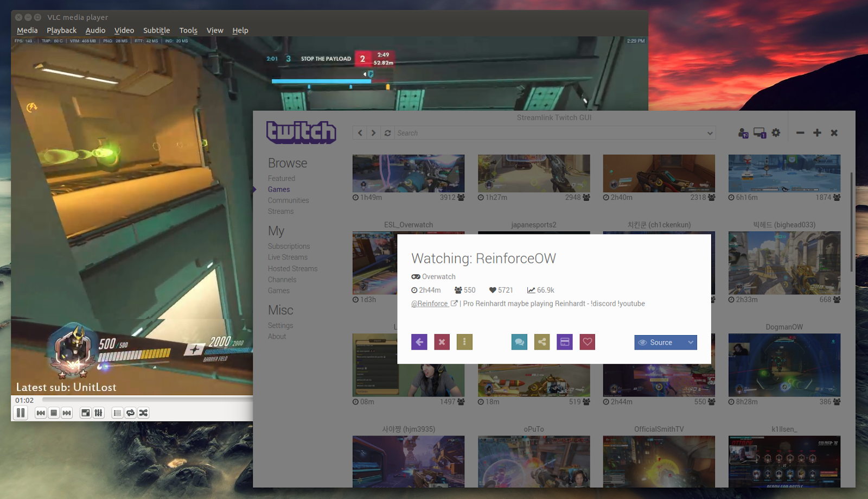Open Streamlink Twitch GUI settings gear
Image resolution: width=868 pixels, height=499 pixels.
775,132
